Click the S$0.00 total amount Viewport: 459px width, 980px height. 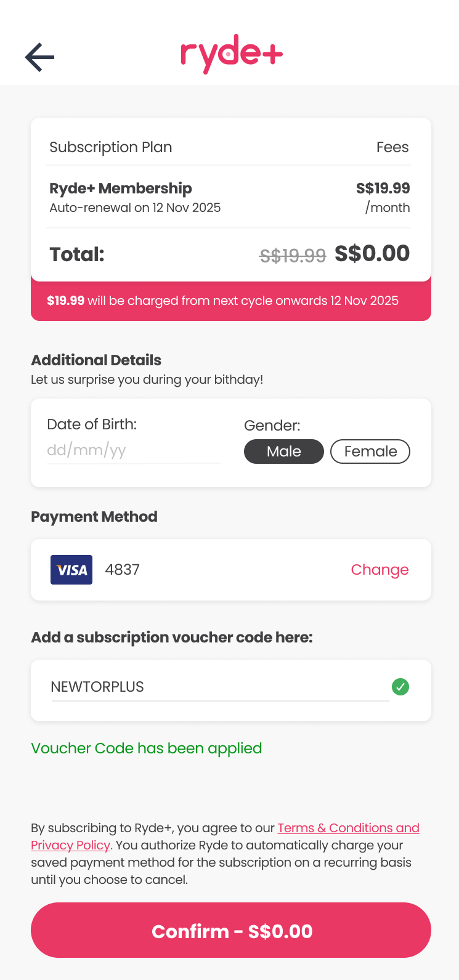tap(372, 253)
